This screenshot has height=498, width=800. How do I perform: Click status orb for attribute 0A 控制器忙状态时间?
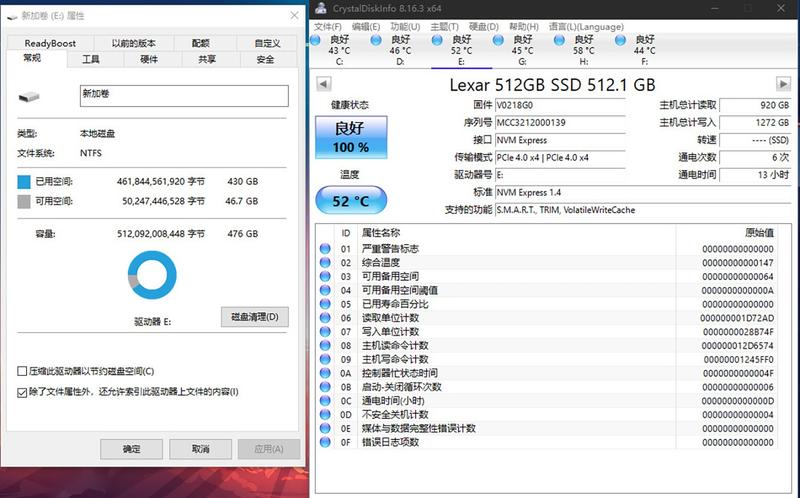click(x=325, y=373)
